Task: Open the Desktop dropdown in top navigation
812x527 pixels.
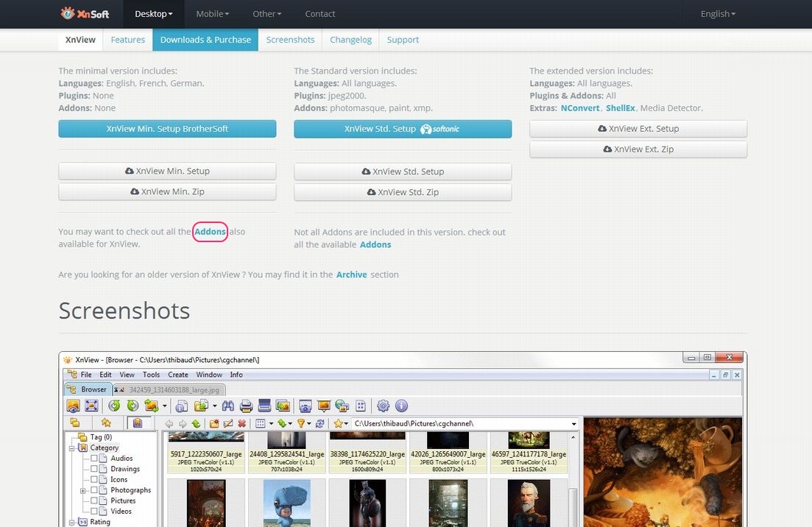Action: 154,13
